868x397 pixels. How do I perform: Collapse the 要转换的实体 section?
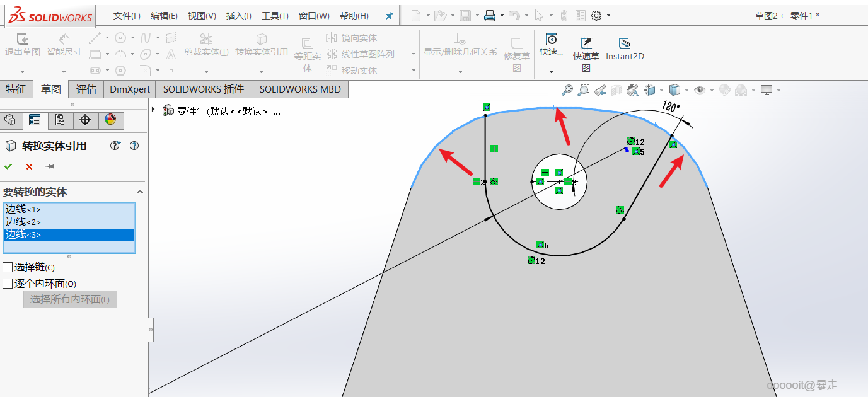pos(140,192)
